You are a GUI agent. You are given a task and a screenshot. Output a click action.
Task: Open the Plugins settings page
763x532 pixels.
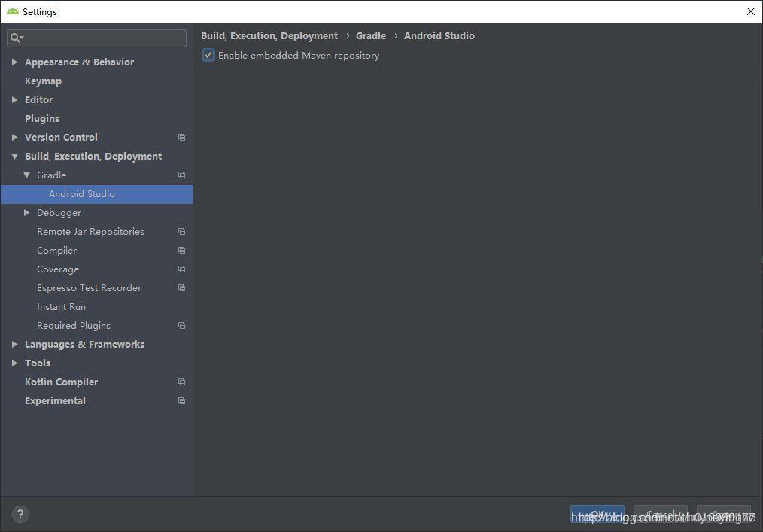pos(42,118)
